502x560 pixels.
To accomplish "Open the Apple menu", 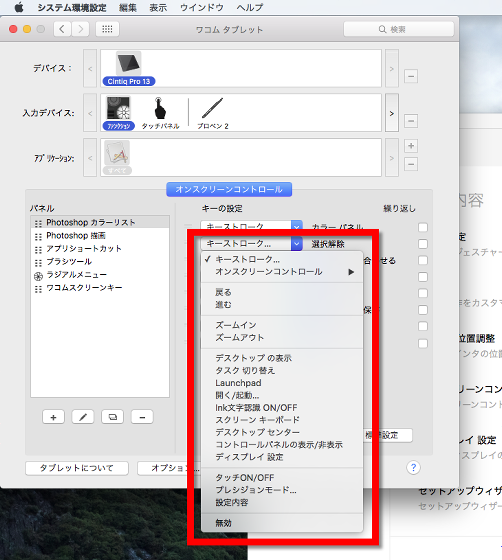I will (19, 7).
